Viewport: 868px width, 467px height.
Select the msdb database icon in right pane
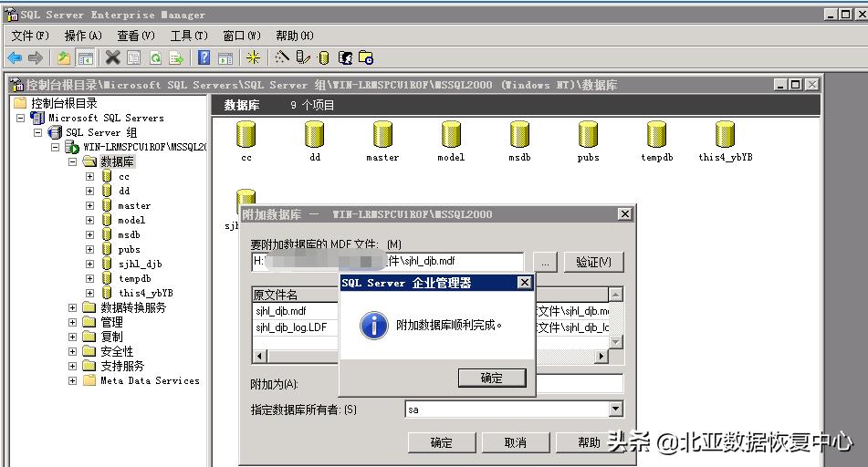coord(520,134)
